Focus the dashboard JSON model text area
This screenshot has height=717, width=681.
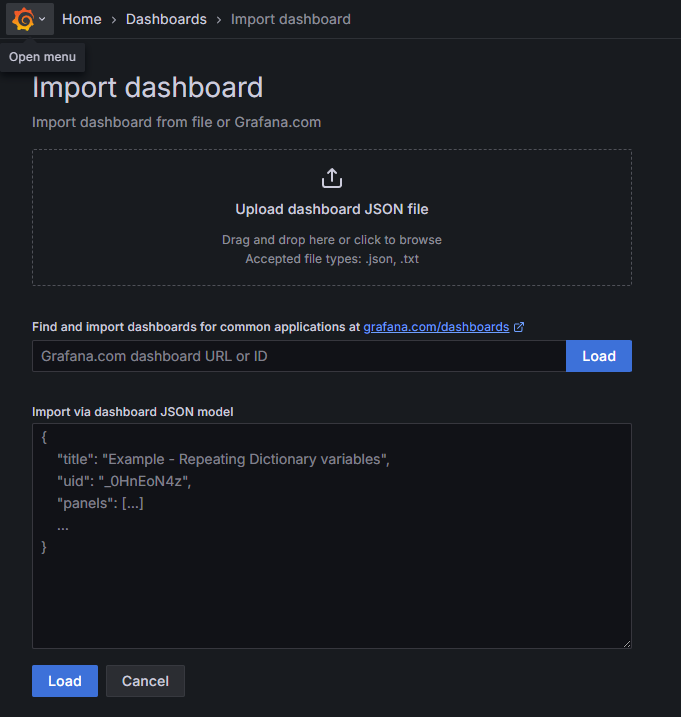click(332, 536)
